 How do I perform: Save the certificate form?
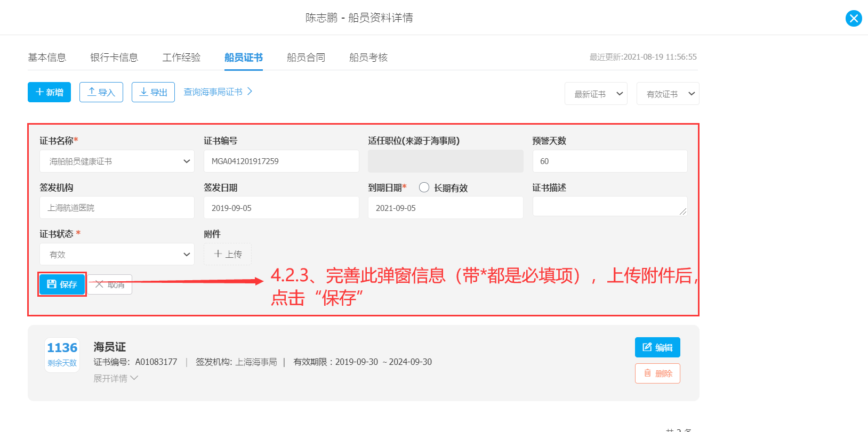point(62,284)
